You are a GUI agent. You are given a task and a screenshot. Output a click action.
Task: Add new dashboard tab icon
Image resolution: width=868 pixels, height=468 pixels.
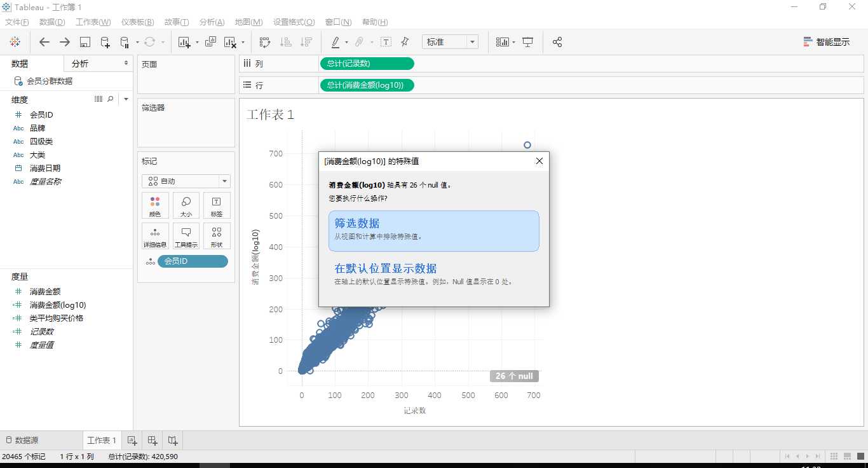tap(153, 440)
